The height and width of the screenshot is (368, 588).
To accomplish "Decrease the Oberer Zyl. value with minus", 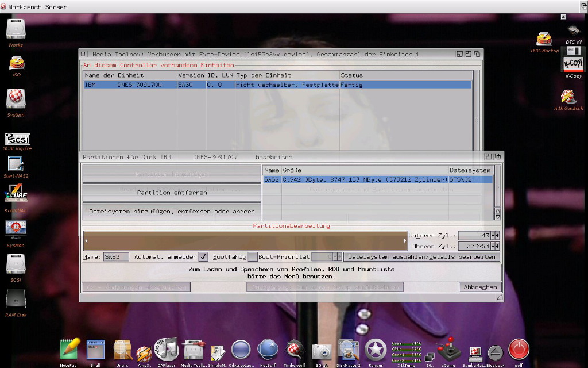I will (x=493, y=246).
